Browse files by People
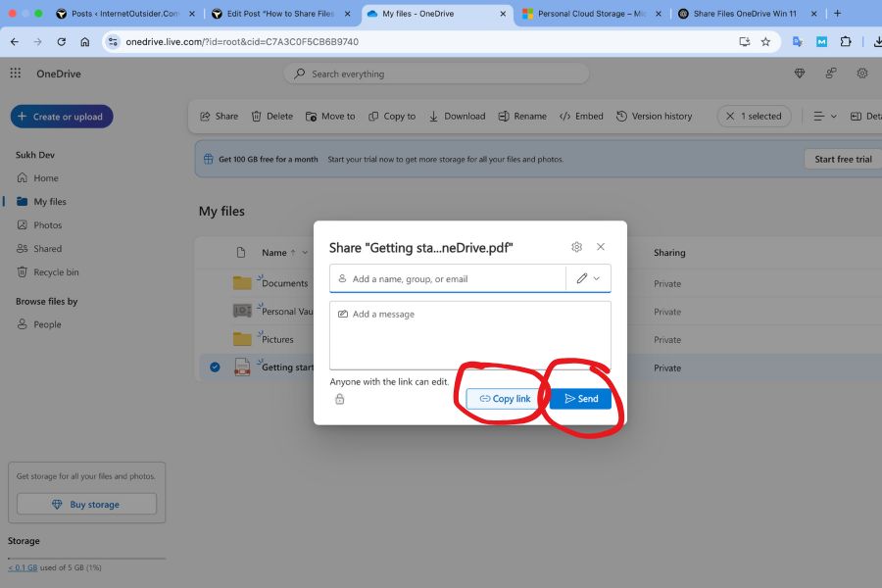This screenshot has height=588, width=882. click(x=39, y=324)
